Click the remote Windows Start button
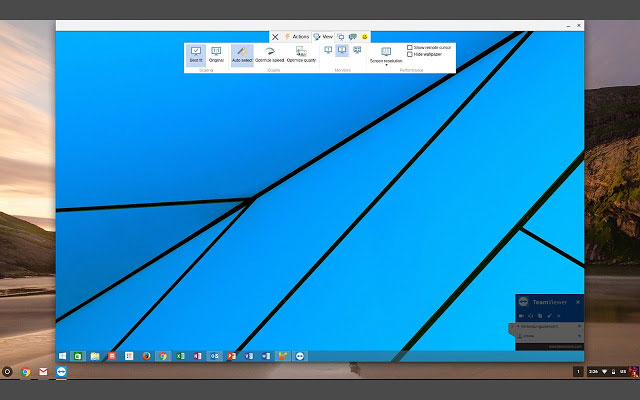This screenshot has height=400, width=640. tap(62, 356)
